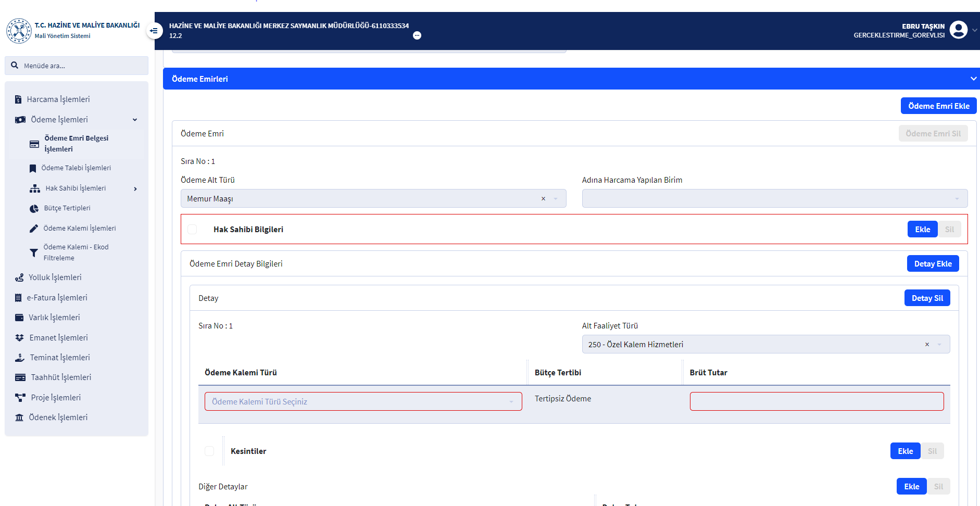The width and height of the screenshot is (980, 506).
Task: Click the ellipsis icon in header bar
Action: pyautogui.click(x=417, y=35)
